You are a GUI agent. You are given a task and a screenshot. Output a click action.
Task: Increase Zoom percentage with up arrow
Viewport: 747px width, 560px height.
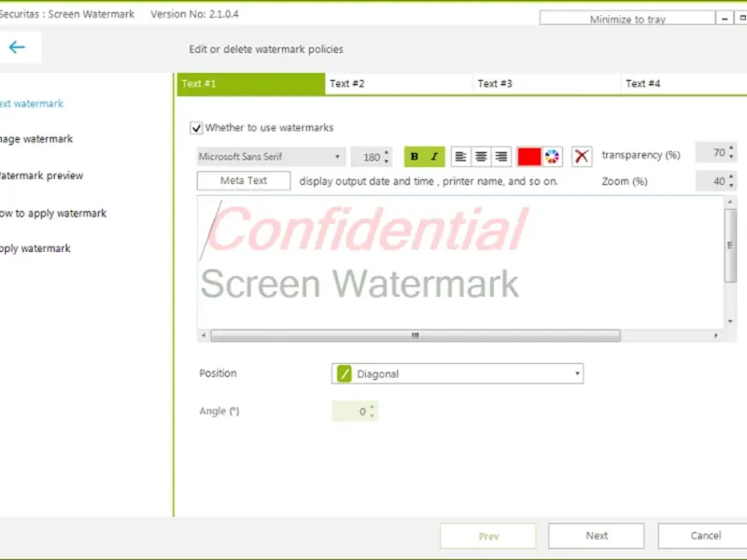(x=731, y=177)
